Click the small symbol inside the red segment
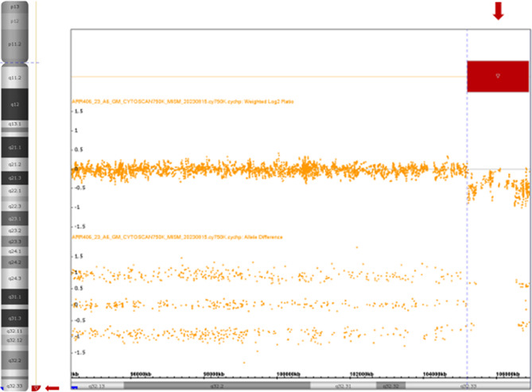The height and width of the screenshot is (392, 532). (x=498, y=76)
